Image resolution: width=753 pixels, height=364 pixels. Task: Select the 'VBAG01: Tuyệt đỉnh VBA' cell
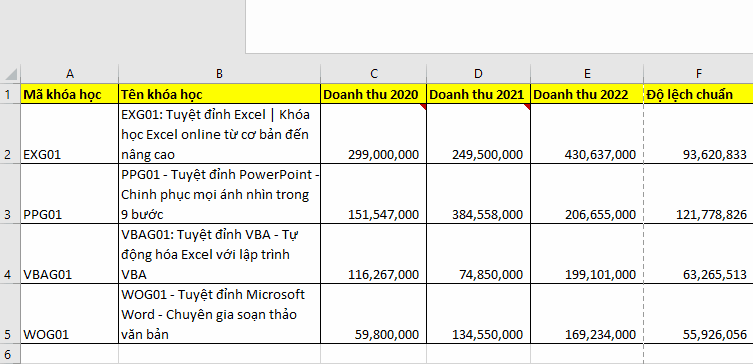(x=219, y=254)
